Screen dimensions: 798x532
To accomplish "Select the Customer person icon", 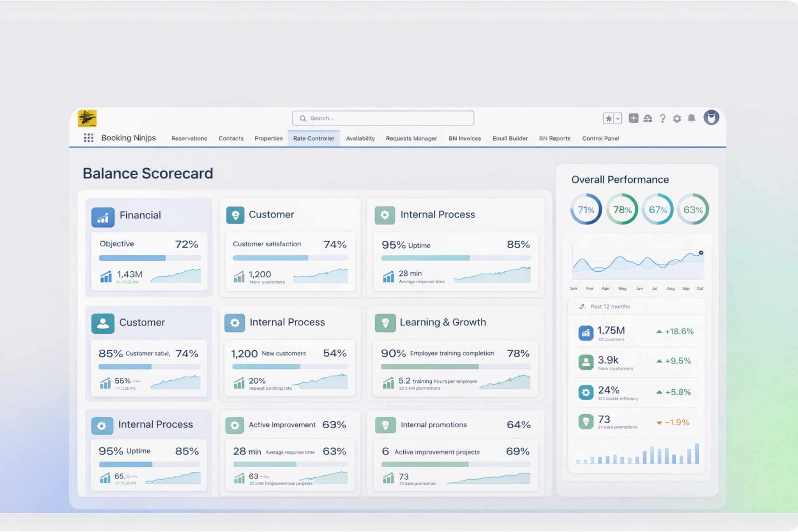I will pyautogui.click(x=102, y=323).
